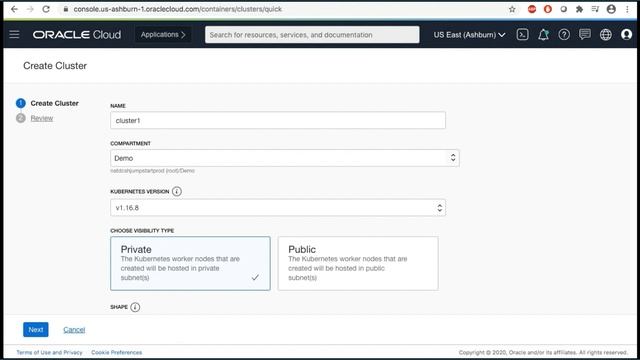Open the Oracle user profile icon

(626, 35)
